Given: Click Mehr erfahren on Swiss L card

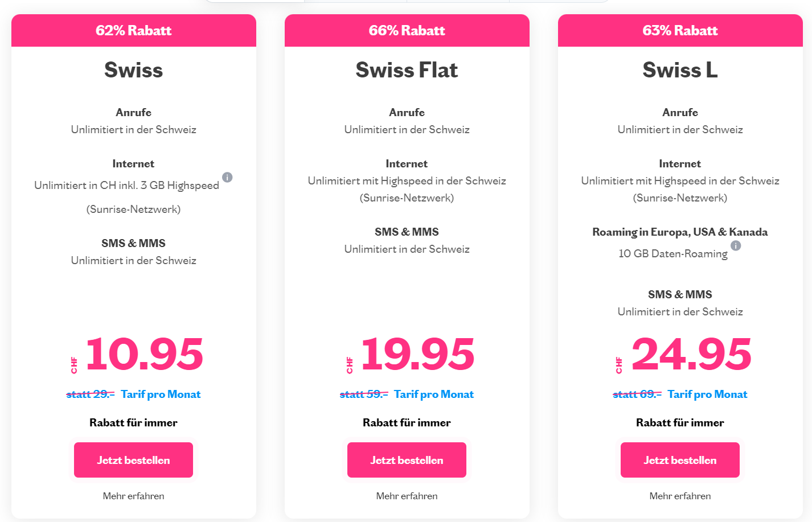Looking at the screenshot, I should (680, 496).
